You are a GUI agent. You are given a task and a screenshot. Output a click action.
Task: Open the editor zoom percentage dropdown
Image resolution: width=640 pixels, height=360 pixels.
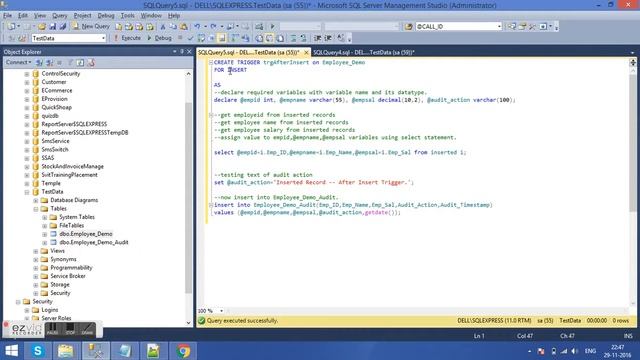pos(221,311)
